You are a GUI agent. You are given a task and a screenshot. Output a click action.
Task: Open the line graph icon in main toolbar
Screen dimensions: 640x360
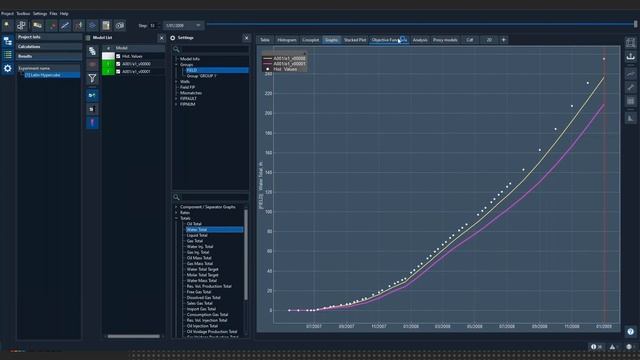click(x=65, y=25)
